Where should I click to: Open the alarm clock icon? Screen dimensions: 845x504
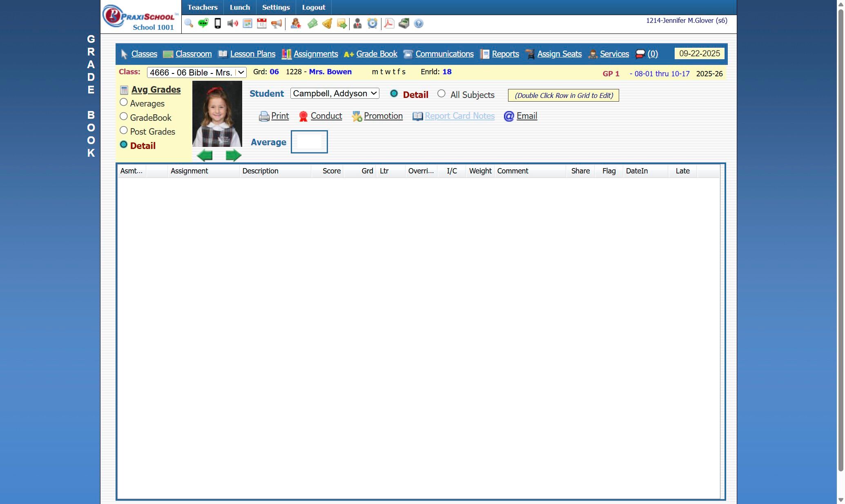(x=372, y=23)
